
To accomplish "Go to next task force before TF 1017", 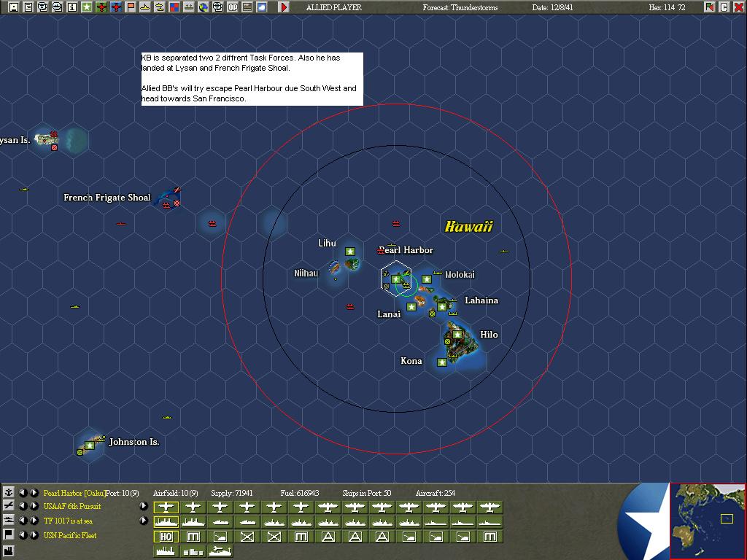I will point(34,520).
